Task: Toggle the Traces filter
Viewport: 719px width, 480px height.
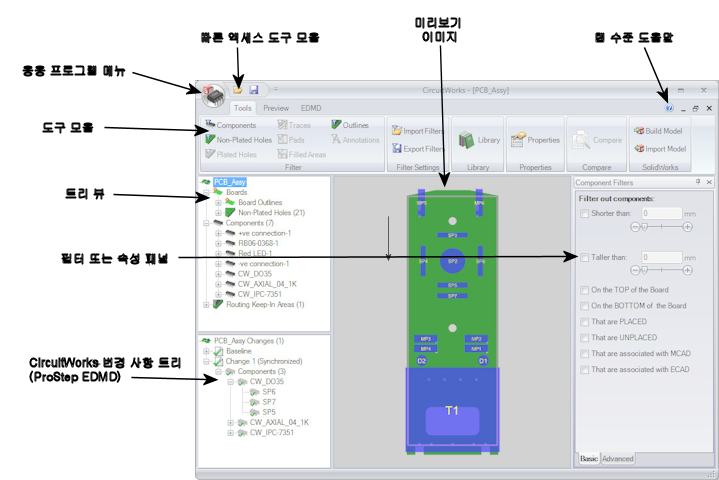Action: coord(294,125)
